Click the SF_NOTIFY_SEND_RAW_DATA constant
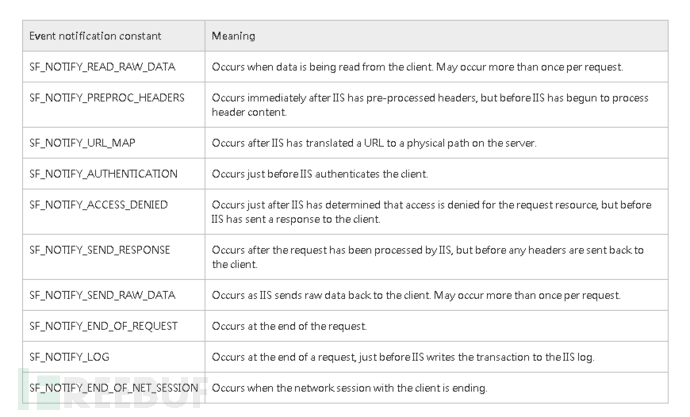Viewport: 690px width, 417px height. click(102, 295)
